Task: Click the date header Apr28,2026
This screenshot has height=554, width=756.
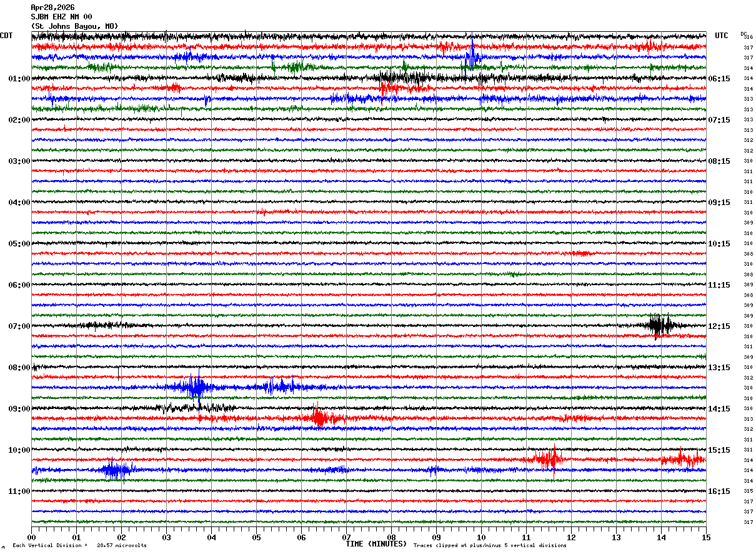Action: tap(52, 8)
